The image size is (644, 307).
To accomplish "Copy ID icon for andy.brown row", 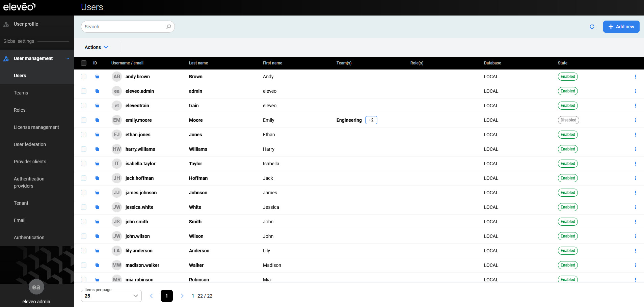I will point(97,77).
